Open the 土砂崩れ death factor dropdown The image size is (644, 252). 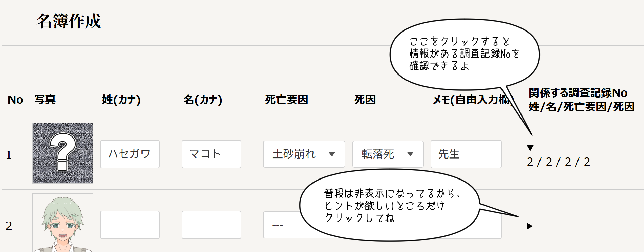[304, 154]
